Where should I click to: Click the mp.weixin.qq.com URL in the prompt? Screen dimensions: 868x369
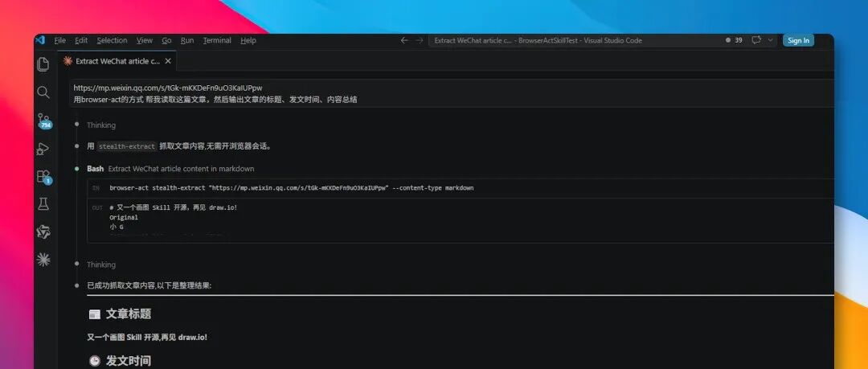[x=168, y=88]
